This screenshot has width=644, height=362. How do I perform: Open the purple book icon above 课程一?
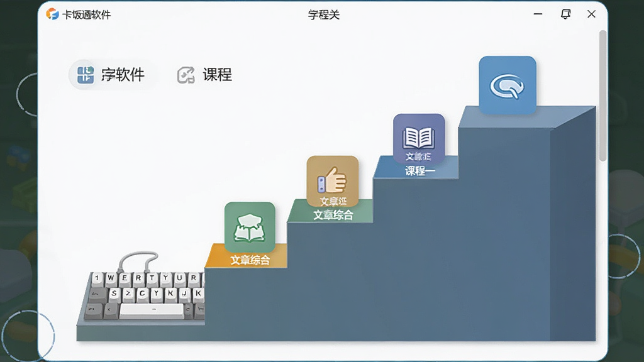click(x=418, y=139)
